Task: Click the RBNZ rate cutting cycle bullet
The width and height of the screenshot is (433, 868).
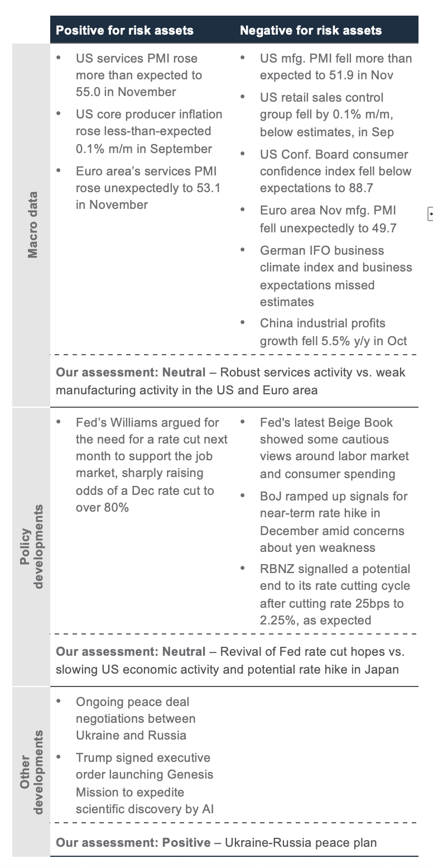Action: coord(334,594)
